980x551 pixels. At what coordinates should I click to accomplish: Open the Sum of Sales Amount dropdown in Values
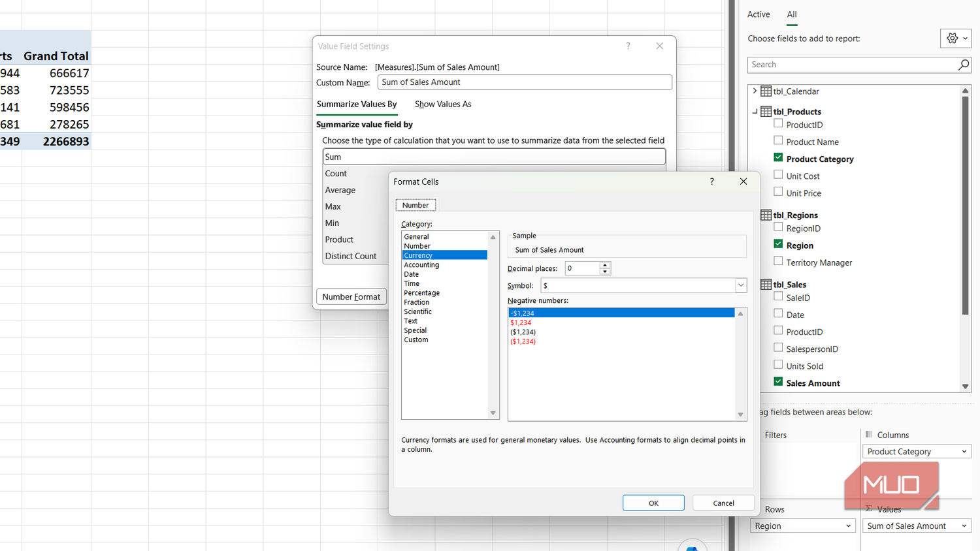click(x=964, y=526)
